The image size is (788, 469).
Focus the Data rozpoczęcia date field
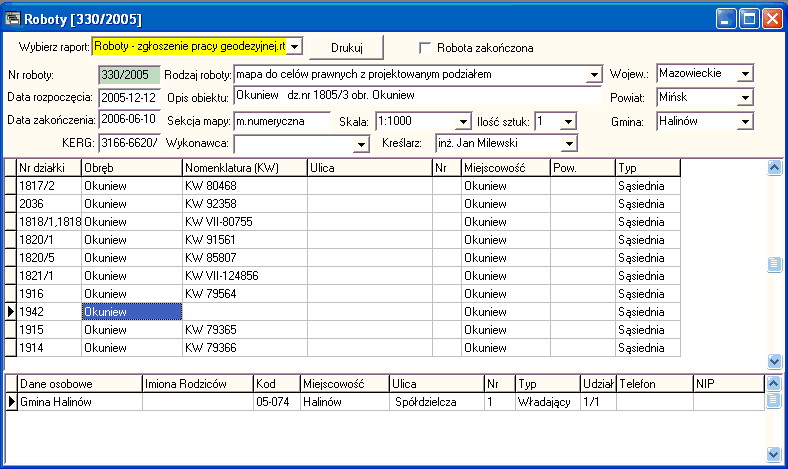pyautogui.click(x=127, y=98)
